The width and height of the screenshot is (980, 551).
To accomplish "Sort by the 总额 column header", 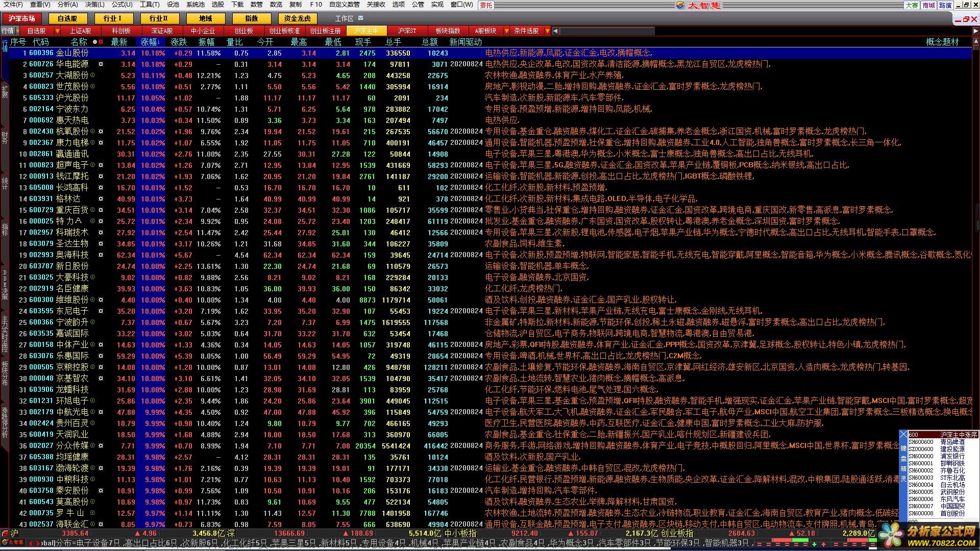I will tap(430, 42).
